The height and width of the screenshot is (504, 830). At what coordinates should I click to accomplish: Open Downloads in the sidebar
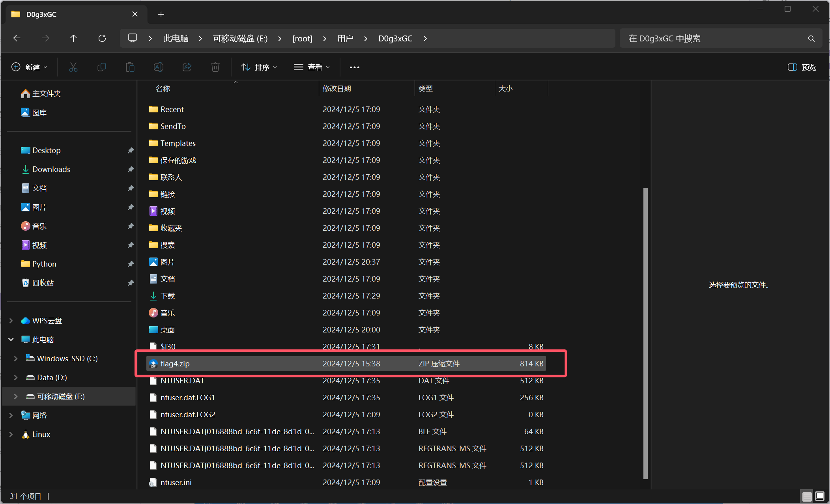46,169
